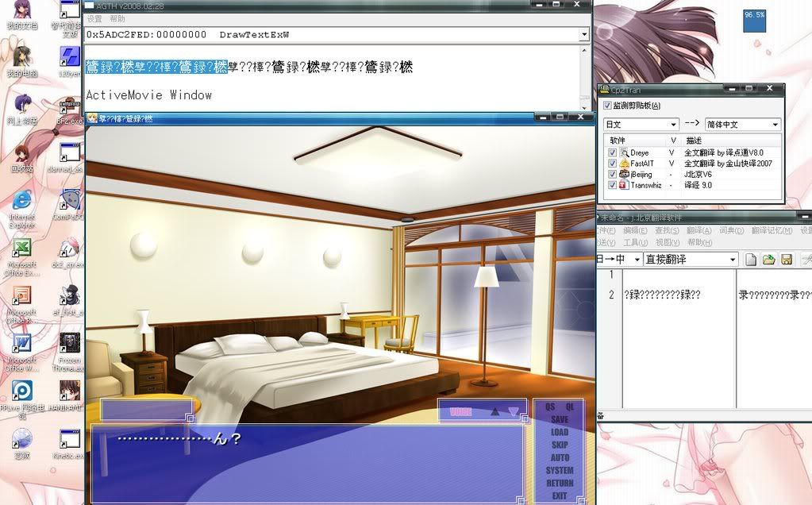Image resolution: width=812 pixels, height=505 pixels.
Task: Open the 设置 menu in AGTH window
Action: pyautogui.click(x=94, y=18)
